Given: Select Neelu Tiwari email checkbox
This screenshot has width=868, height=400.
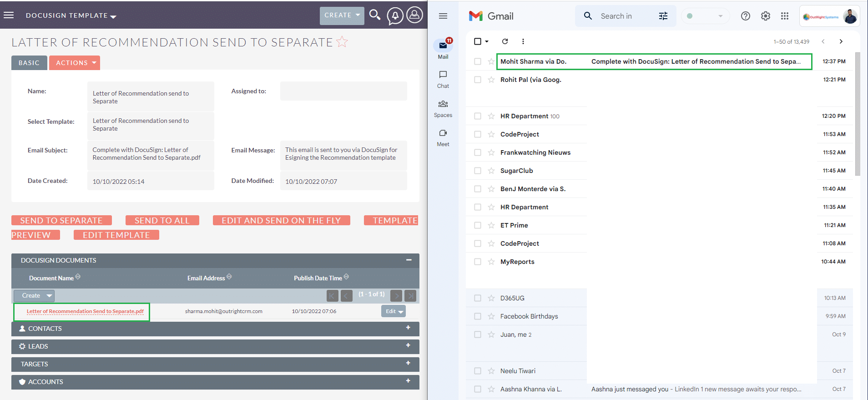Looking at the screenshot, I should click(478, 371).
